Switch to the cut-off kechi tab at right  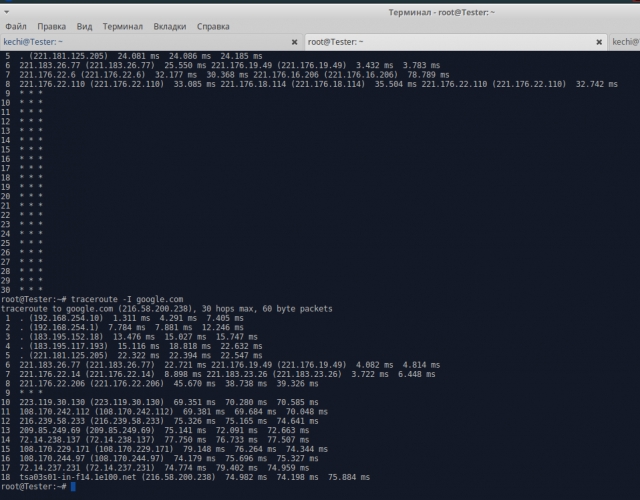[625, 42]
